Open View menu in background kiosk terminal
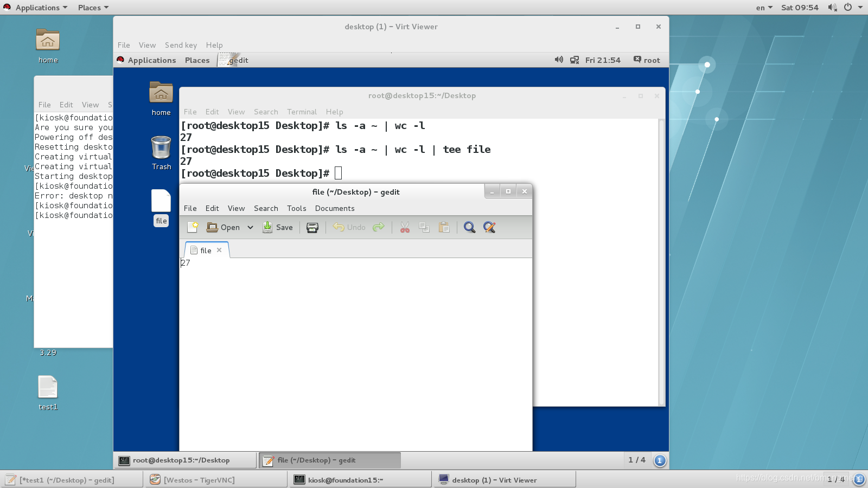Image resolution: width=868 pixels, height=488 pixels. point(90,105)
